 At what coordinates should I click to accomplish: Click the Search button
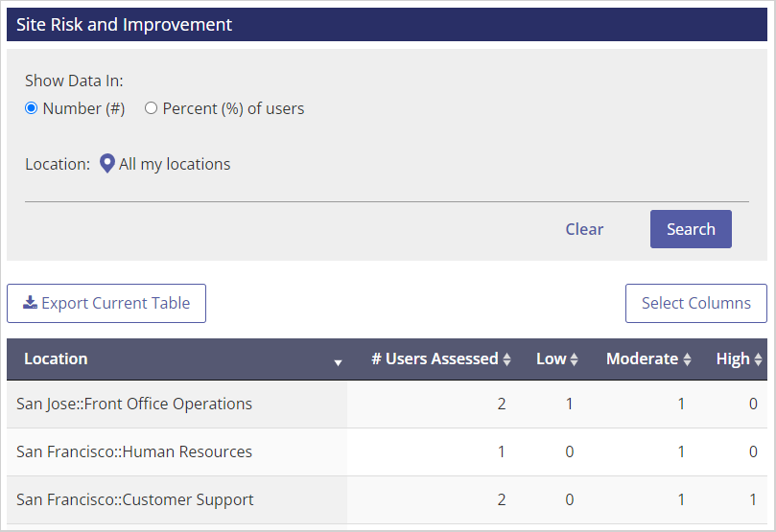point(691,229)
